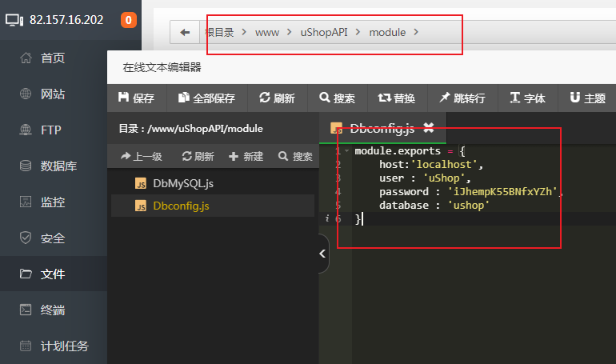Fold code at line 1 arrow

click(x=347, y=150)
